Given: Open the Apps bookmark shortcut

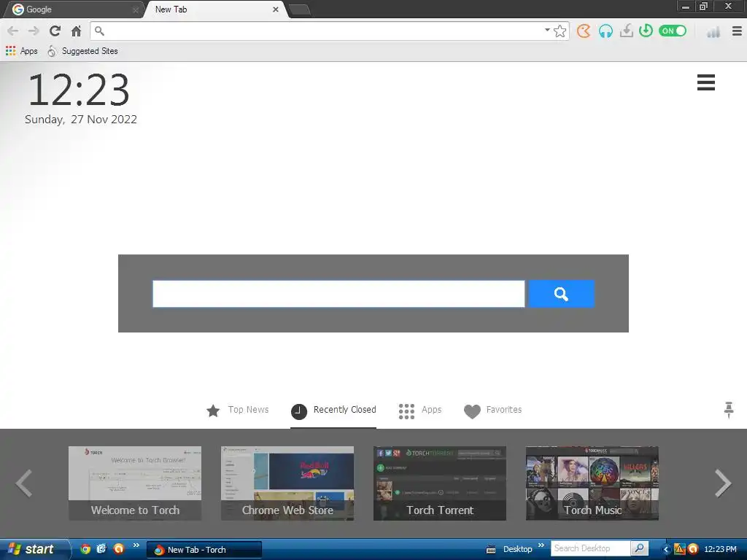Looking at the screenshot, I should tap(22, 51).
